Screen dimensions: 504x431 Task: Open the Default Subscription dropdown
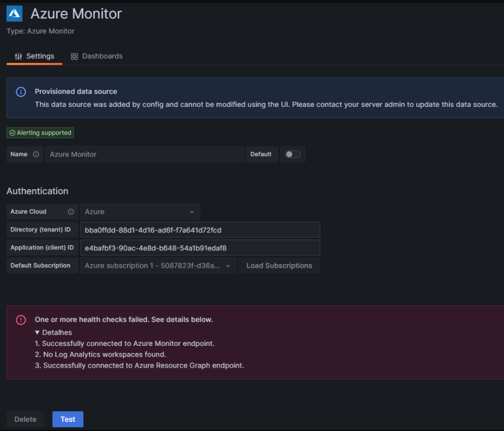158,266
